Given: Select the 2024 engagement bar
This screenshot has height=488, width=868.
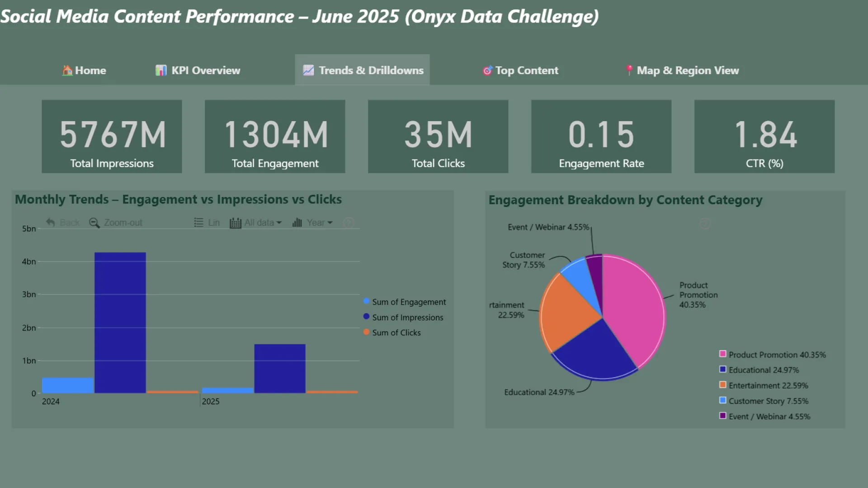Looking at the screenshot, I should tap(68, 385).
